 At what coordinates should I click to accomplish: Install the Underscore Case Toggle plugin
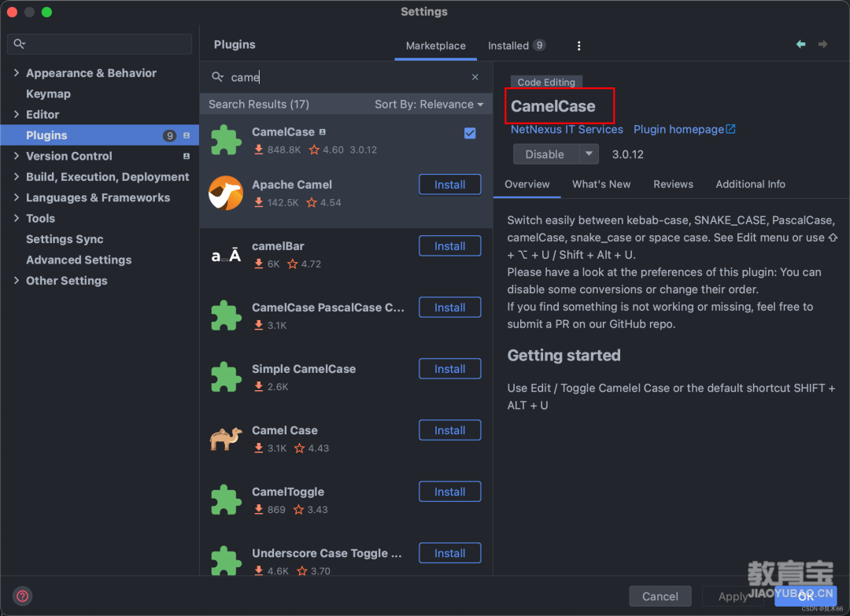coord(450,553)
